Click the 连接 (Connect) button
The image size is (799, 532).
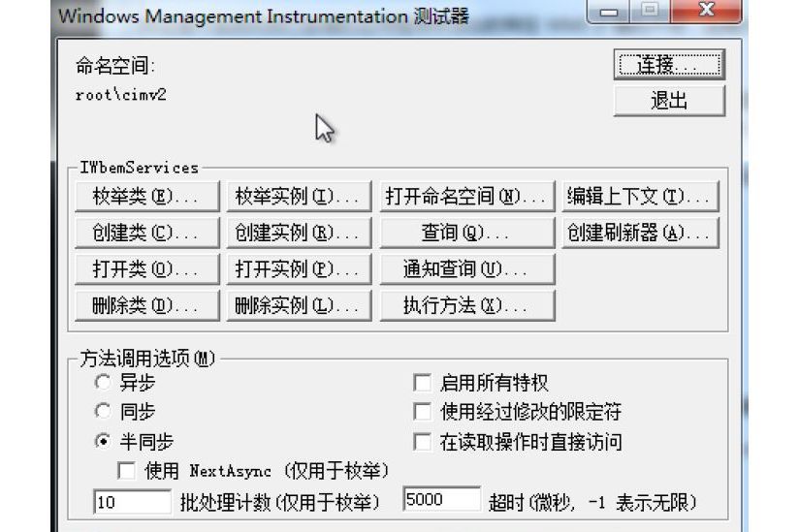point(669,65)
